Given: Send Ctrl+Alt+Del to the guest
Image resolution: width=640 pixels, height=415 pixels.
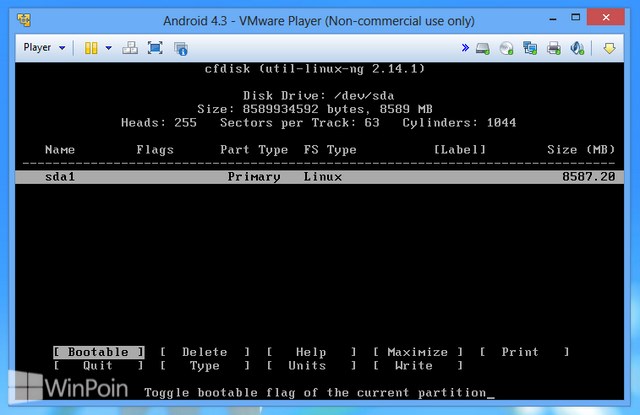Looking at the screenshot, I should [x=130, y=48].
